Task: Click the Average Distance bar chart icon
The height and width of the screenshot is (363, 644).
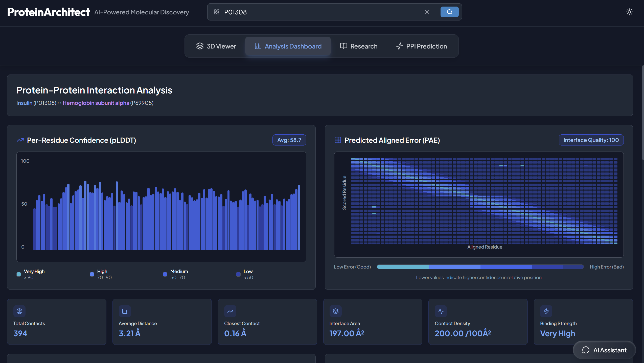Action: [x=125, y=311]
